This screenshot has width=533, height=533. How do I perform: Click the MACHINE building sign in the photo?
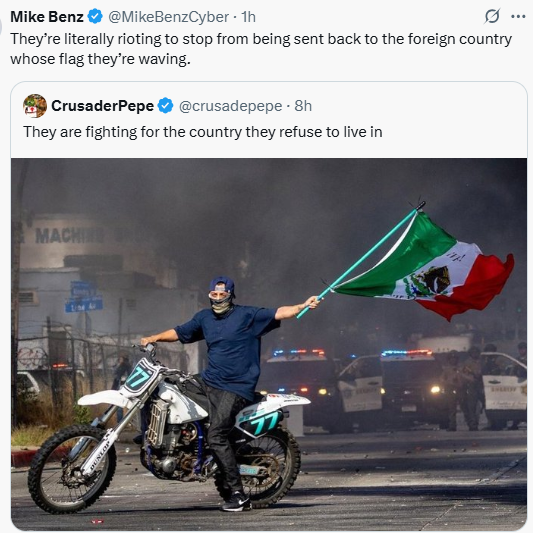tap(70, 235)
